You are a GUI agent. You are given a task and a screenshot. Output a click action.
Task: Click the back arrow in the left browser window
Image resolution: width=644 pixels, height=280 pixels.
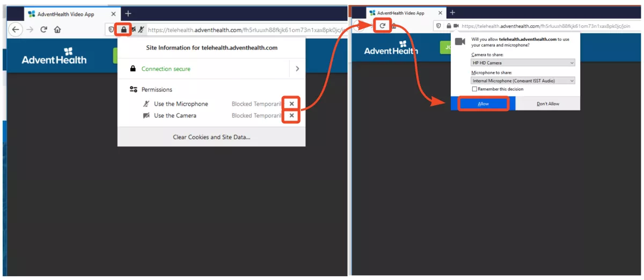[x=16, y=30]
